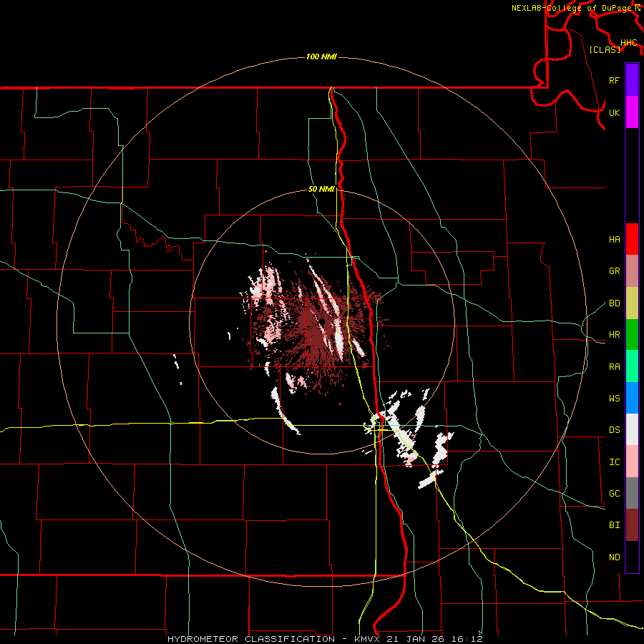The width and height of the screenshot is (644, 644).
Task: Click the red HA legend swatch
Action: click(x=632, y=239)
